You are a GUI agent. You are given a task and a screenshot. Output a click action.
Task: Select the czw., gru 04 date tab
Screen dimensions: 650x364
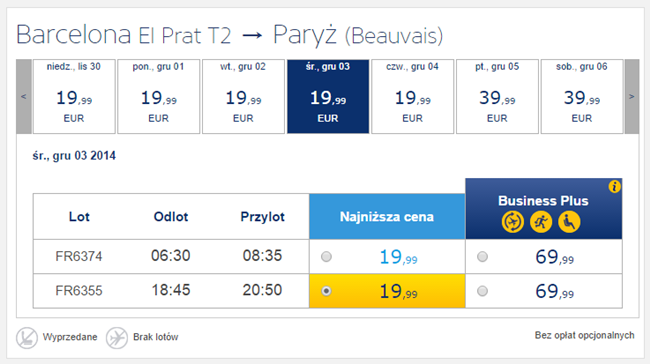click(412, 97)
